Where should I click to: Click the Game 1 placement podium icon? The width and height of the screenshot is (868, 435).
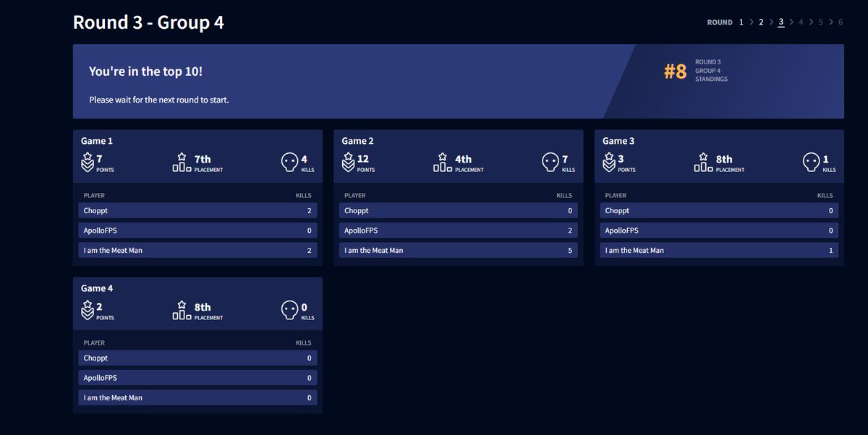[182, 162]
